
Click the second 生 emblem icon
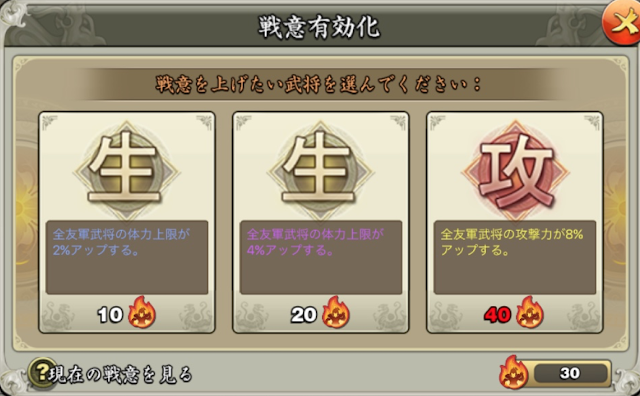[x=320, y=169]
